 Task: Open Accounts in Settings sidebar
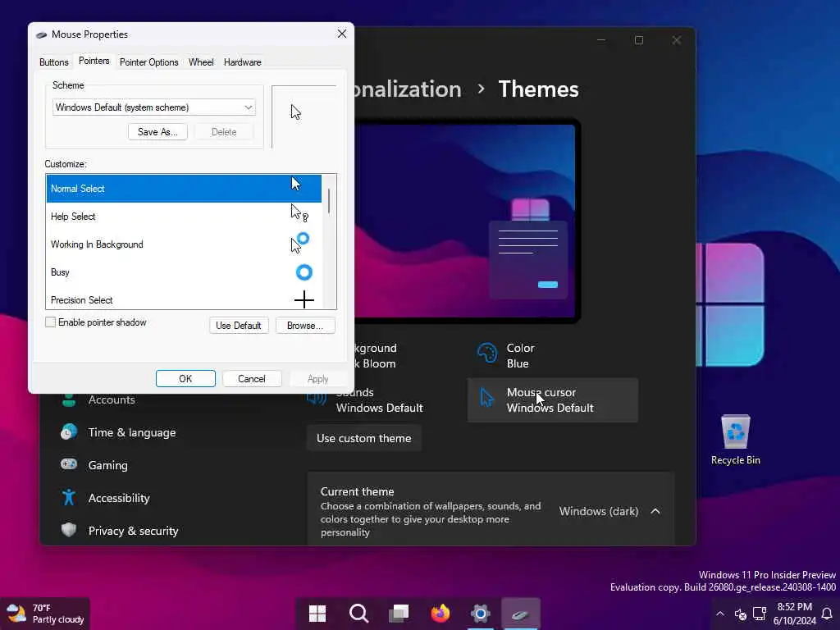pos(112,399)
